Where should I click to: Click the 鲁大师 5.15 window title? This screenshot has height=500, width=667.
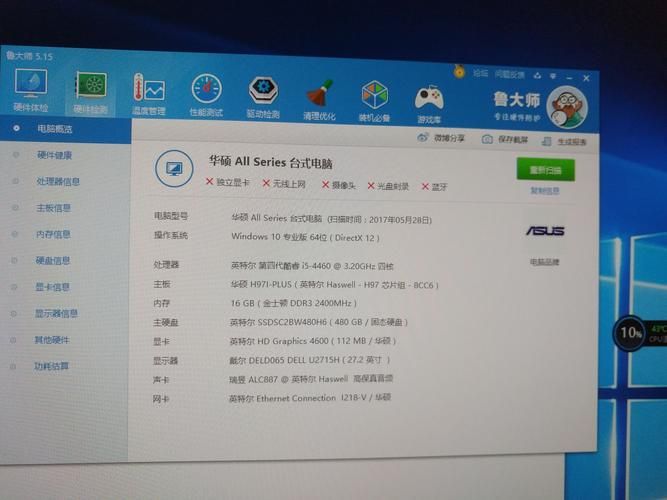[29, 56]
